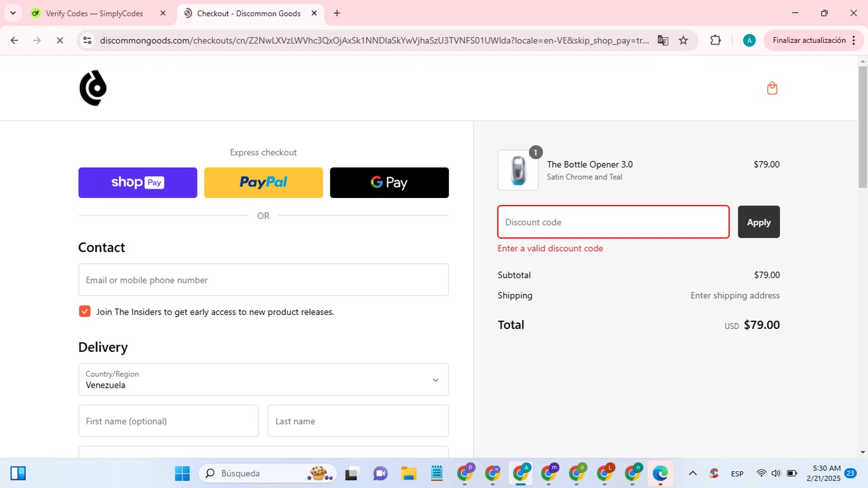Image resolution: width=868 pixels, height=488 pixels.
Task: Click the Bottle Opener product thumbnail
Action: [x=518, y=170]
